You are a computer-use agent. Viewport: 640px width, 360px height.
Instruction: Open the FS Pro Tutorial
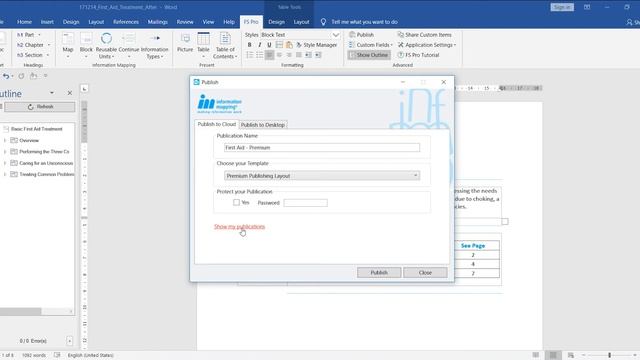pyautogui.click(x=418, y=55)
